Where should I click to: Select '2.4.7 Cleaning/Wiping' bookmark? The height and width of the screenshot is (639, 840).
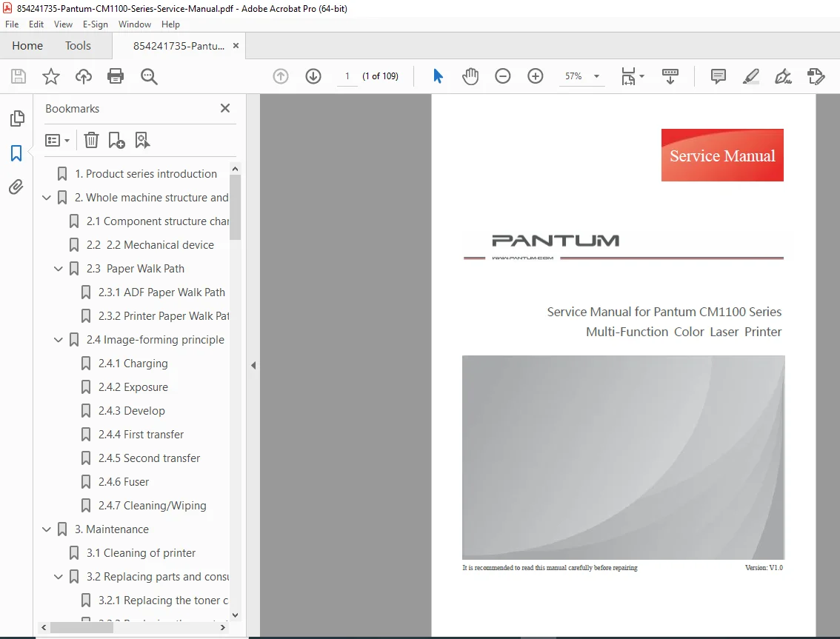coord(152,506)
